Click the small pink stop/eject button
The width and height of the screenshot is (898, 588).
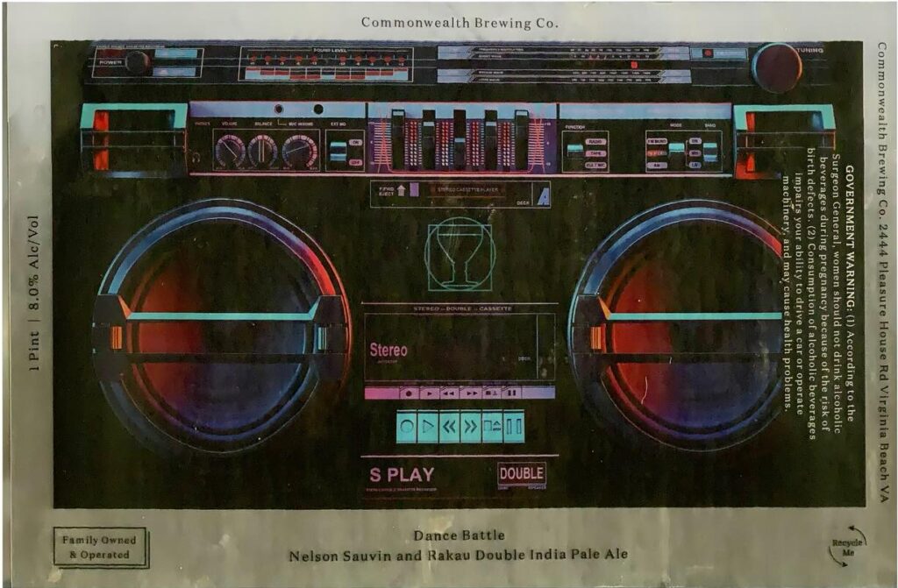coord(491,393)
